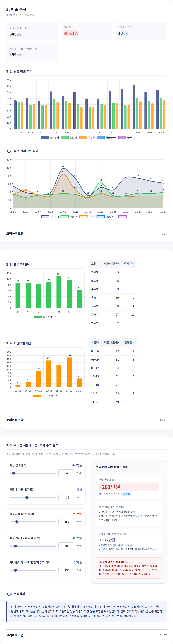Focus the 월 임차료 input showing 250

point(66,522)
